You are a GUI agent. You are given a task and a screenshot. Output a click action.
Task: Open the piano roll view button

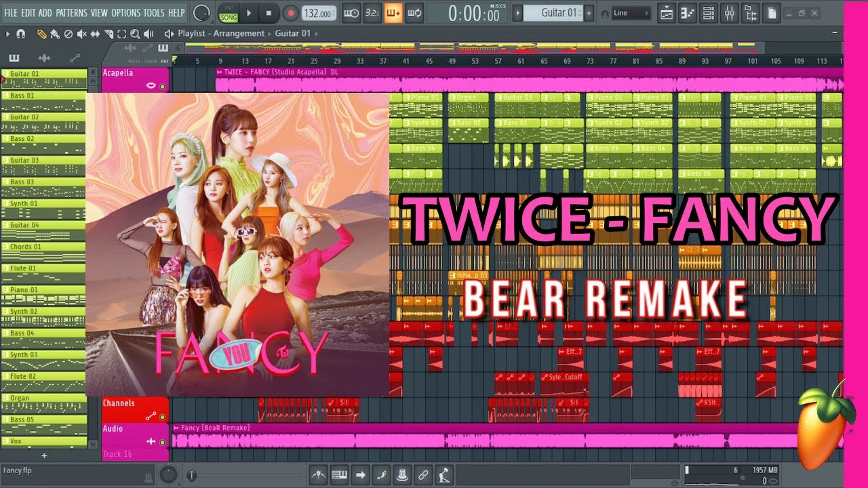click(687, 12)
